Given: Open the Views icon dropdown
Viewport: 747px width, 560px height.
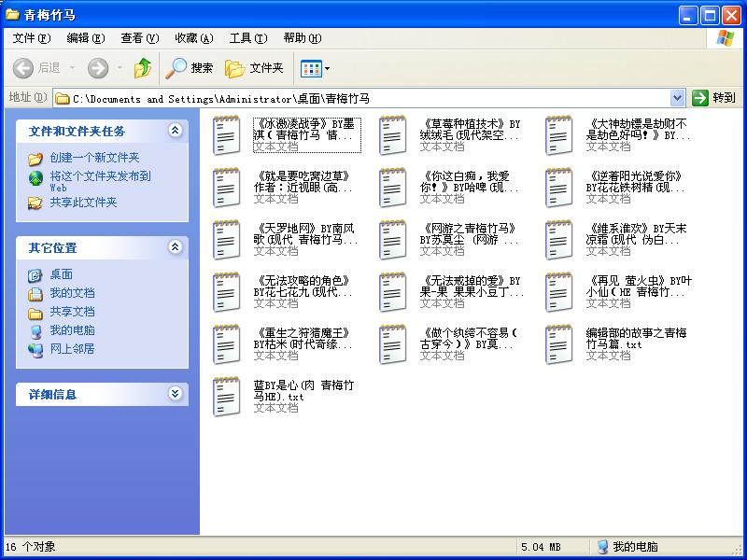Looking at the screenshot, I should [x=315, y=68].
